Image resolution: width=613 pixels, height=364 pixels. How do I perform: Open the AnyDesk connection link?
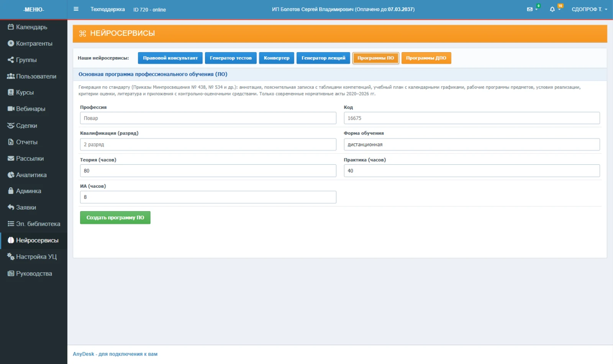115,354
